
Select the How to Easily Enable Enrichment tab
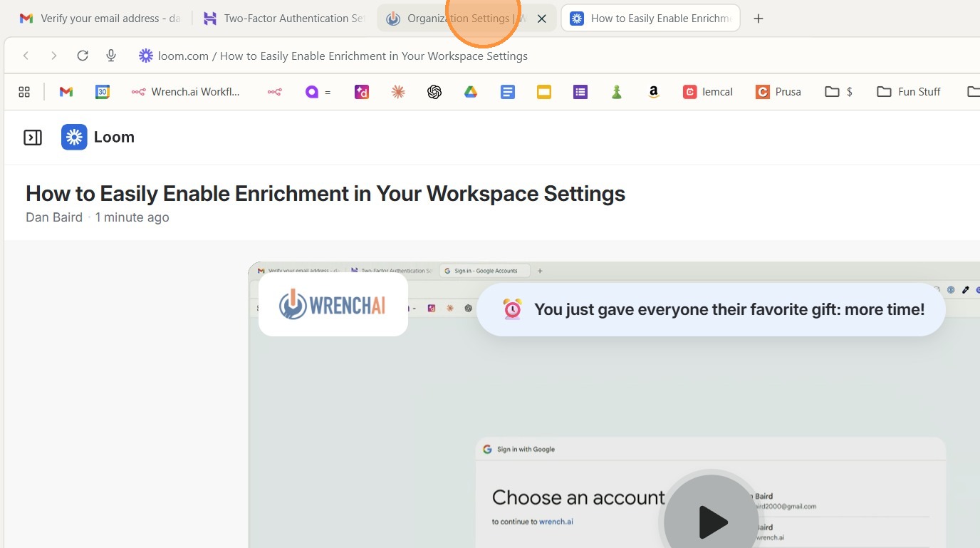pos(651,19)
